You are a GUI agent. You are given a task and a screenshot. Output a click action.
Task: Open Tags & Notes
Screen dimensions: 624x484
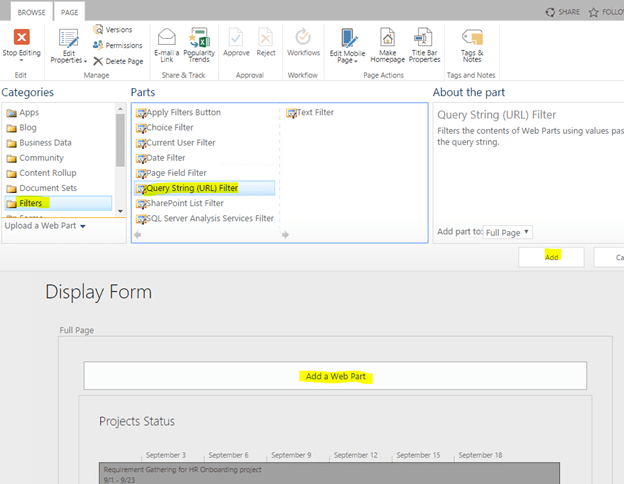click(x=472, y=45)
